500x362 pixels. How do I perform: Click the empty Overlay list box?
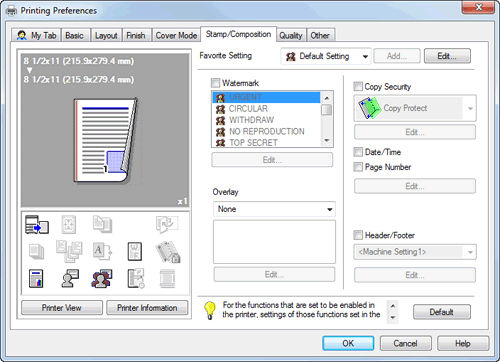click(x=274, y=242)
